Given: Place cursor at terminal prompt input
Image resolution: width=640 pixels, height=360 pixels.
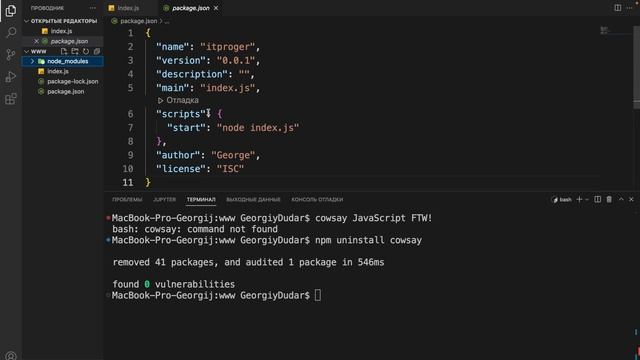Looking at the screenshot, I should tap(318, 296).
